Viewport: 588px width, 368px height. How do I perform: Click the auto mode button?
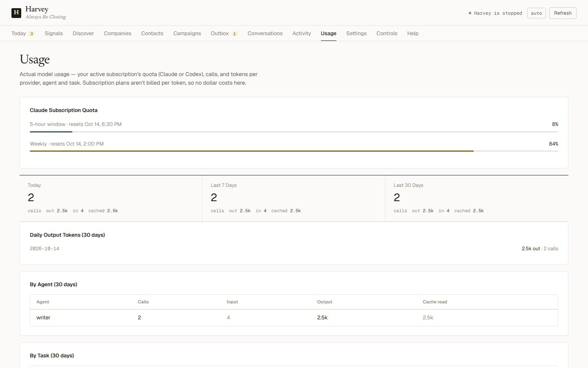pos(537,13)
